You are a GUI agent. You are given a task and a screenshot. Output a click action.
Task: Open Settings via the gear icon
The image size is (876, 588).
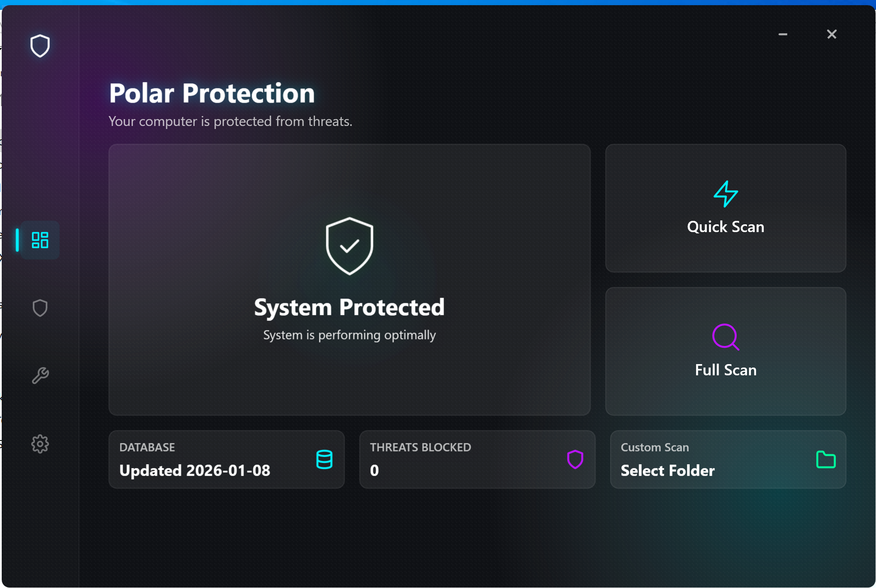pyautogui.click(x=40, y=444)
